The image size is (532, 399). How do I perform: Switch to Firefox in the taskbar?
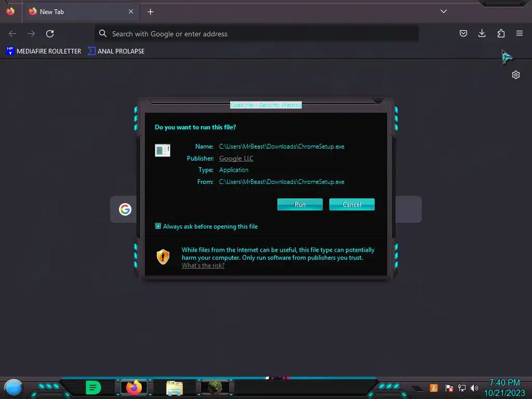134,387
